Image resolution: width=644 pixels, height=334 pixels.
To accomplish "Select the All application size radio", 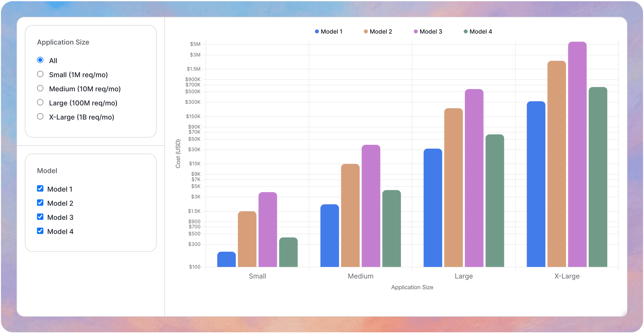I will point(40,60).
